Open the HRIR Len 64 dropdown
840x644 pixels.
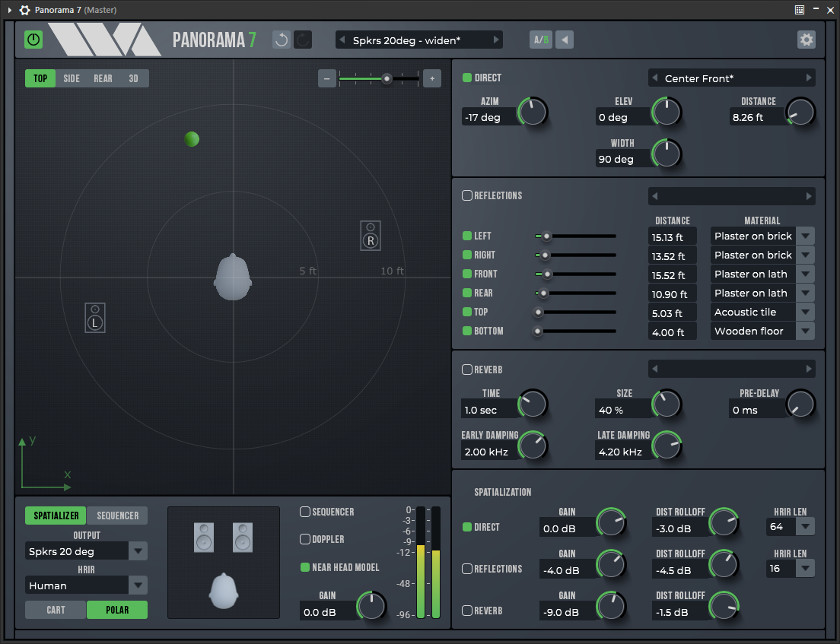[x=805, y=527]
